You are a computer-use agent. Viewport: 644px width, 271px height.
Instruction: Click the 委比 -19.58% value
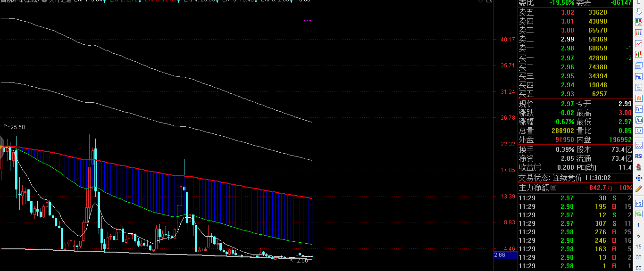point(562,3)
